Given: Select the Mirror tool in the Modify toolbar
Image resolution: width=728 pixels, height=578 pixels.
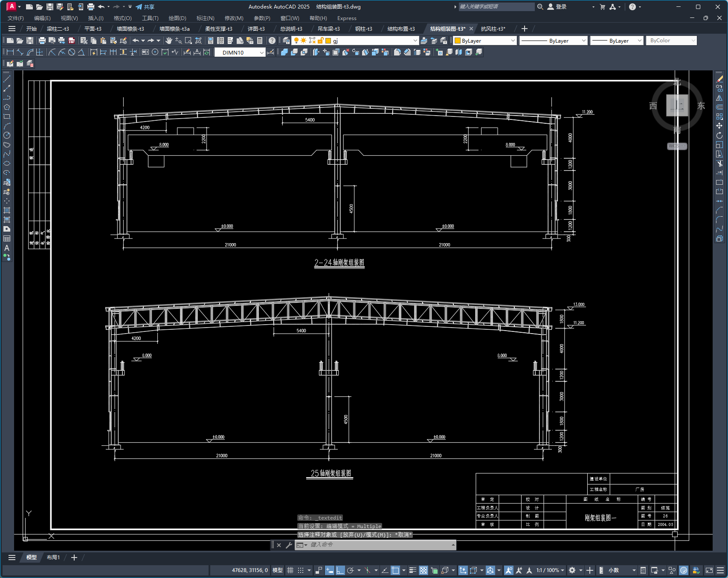Looking at the screenshot, I should pos(719,98).
